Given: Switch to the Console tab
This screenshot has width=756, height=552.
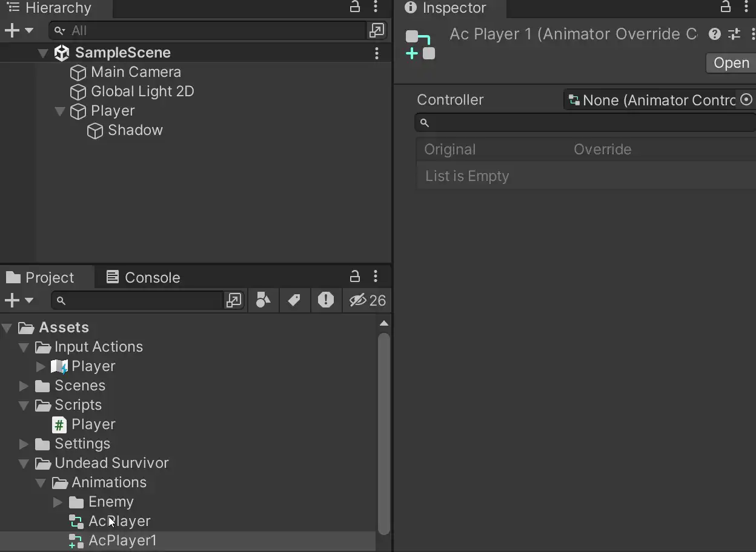Looking at the screenshot, I should click(x=143, y=277).
